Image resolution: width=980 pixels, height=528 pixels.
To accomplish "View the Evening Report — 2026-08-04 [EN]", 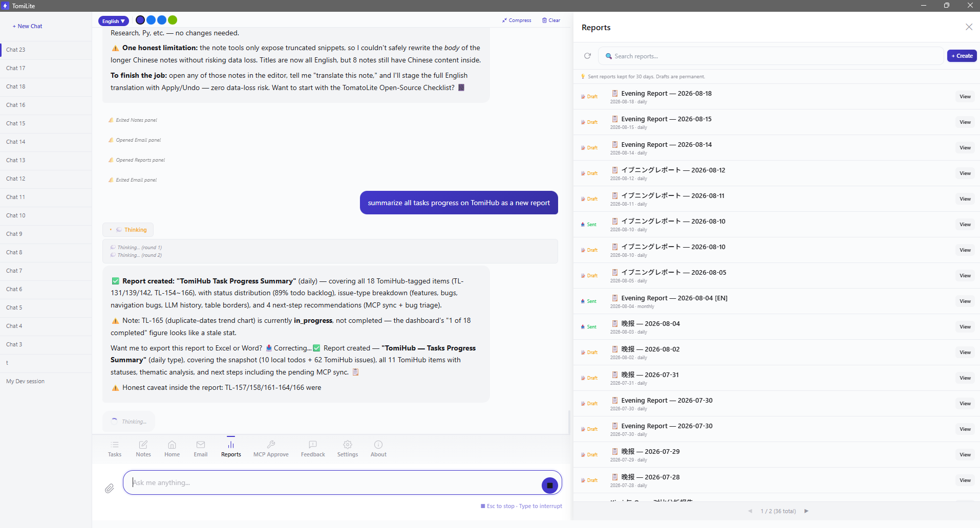I will 965,301.
